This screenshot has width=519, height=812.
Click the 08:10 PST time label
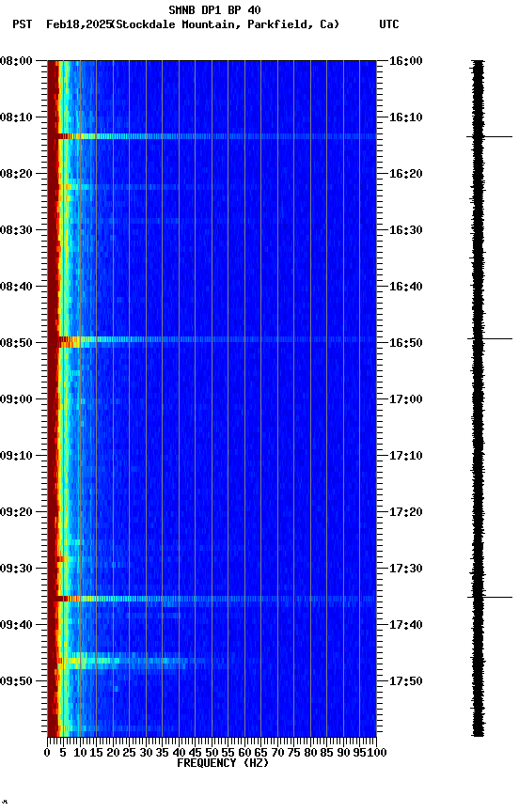pyautogui.click(x=16, y=117)
